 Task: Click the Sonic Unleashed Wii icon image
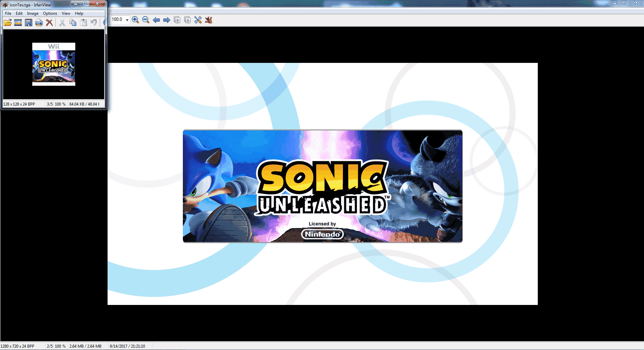(x=54, y=64)
